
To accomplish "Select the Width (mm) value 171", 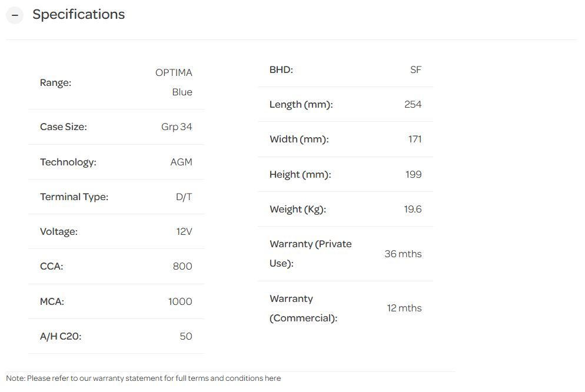I will [415, 139].
